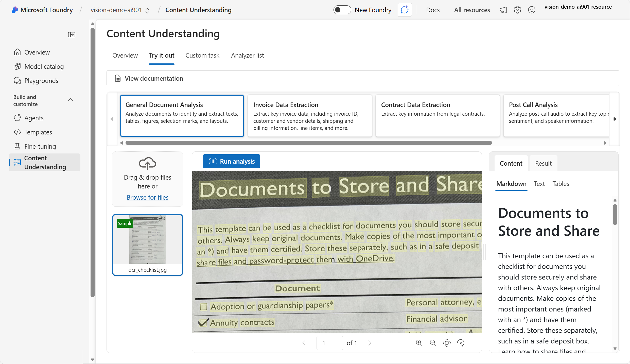The image size is (630, 364).
Task: Open vision-demo-ai901 project switcher dropdown
Action: [x=147, y=10]
